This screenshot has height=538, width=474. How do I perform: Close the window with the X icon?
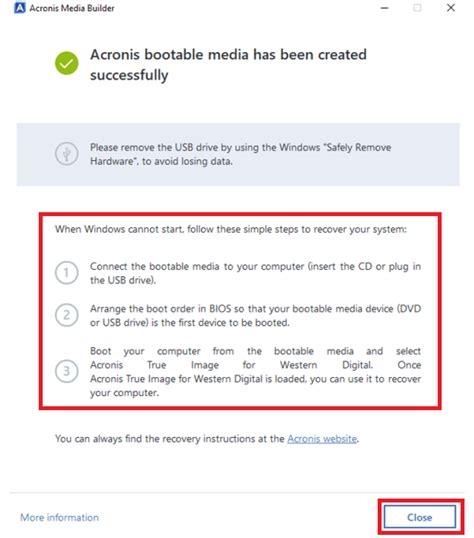(x=451, y=8)
